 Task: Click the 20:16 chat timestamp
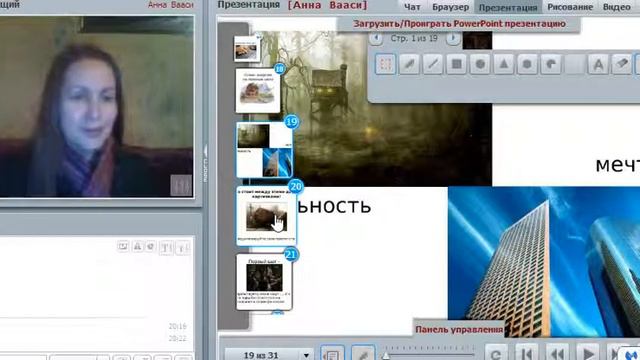(178, 326)
